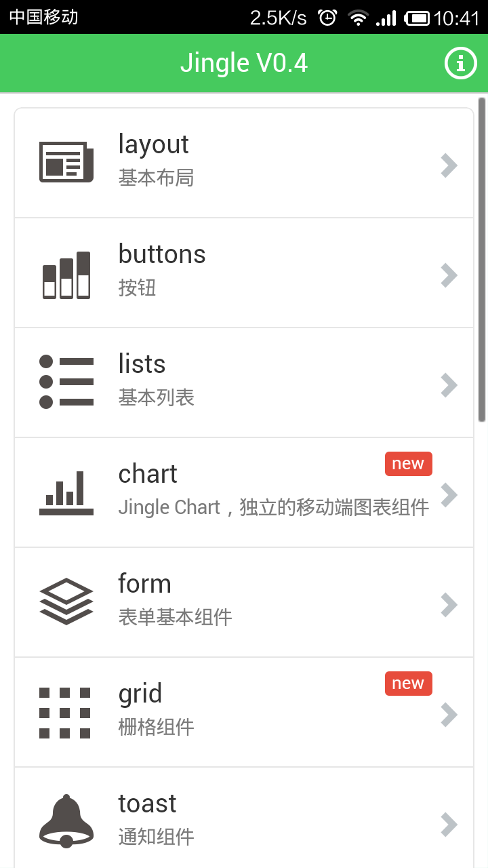
Task: Click the layout newspaper icon
Action: pos(66,162)
